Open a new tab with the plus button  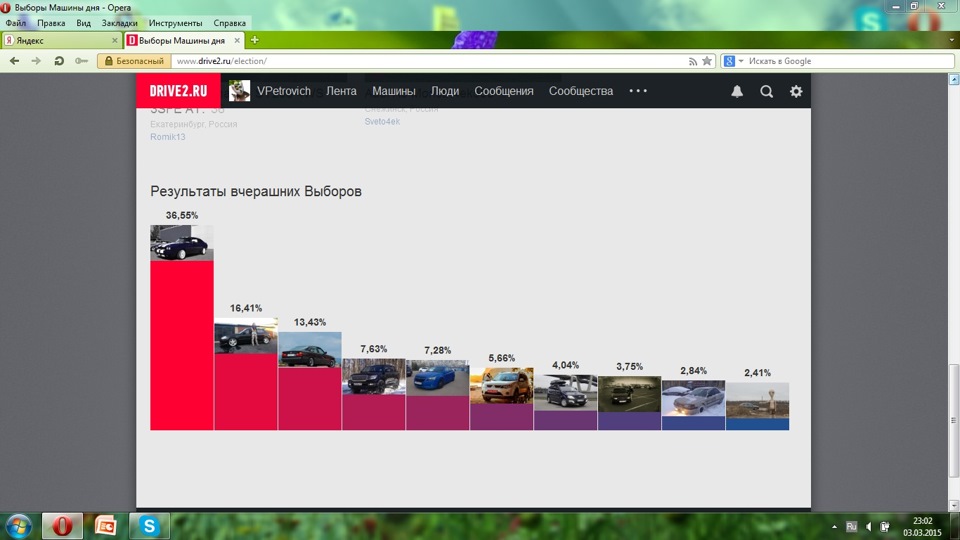(x=255, y=40)
